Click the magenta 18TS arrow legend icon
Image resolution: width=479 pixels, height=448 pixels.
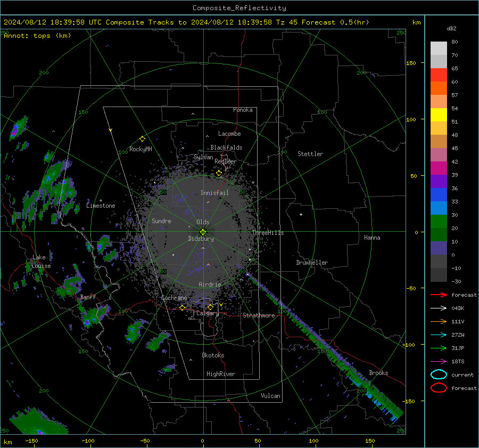(439, 362)
